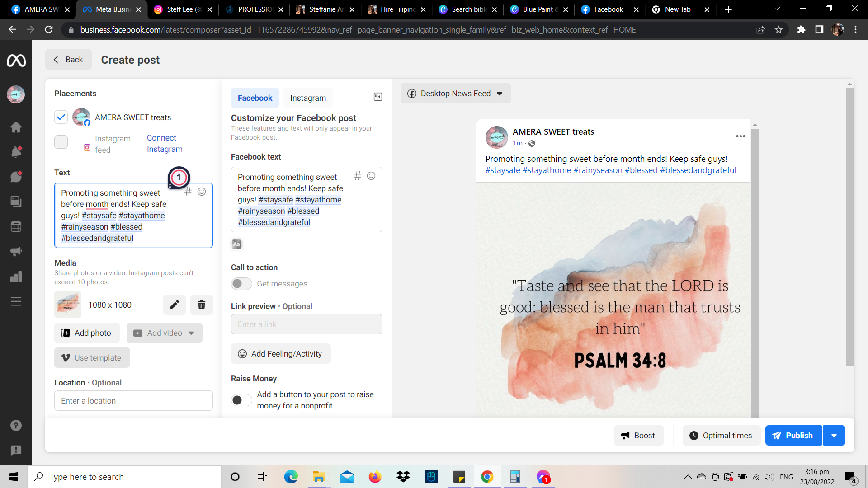The width and height of the screenshot is (868, 488).
Task: Insert hashtag in the Facebook text box
Action: [357, 176]
